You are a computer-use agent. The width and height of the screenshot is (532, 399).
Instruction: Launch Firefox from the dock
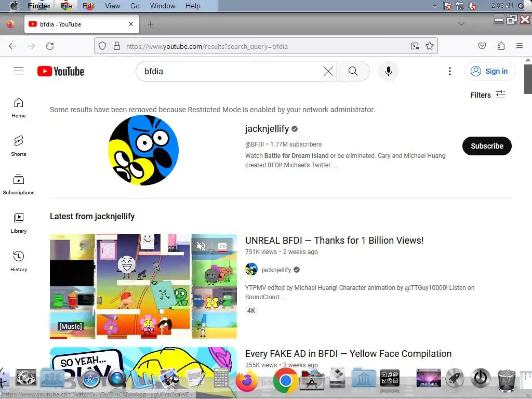click(247, 381)
